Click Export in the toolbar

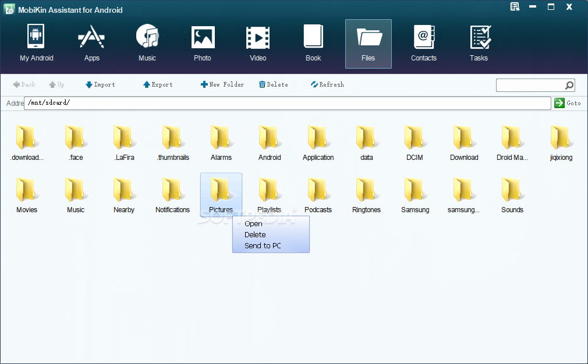[158, 85]
